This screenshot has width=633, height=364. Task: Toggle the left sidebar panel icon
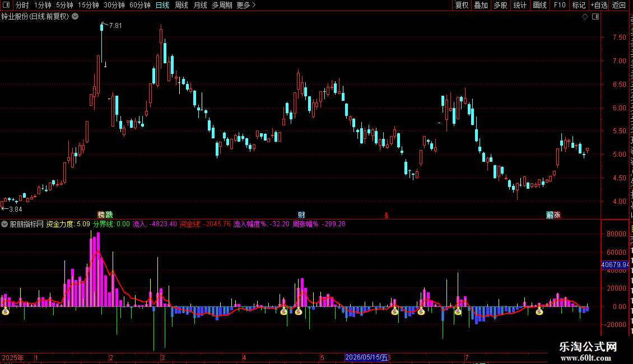point(6,5)
